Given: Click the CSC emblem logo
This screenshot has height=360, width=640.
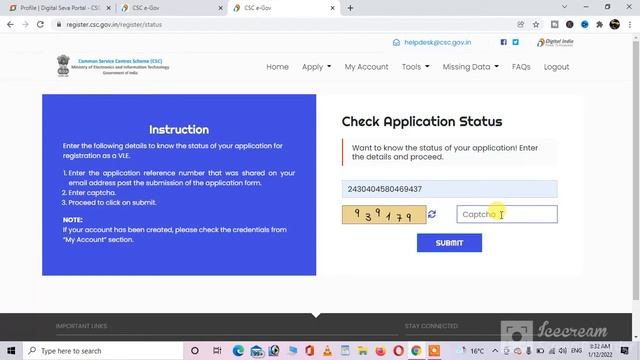Looking at the screenshot, I should [x=63, y=65].
